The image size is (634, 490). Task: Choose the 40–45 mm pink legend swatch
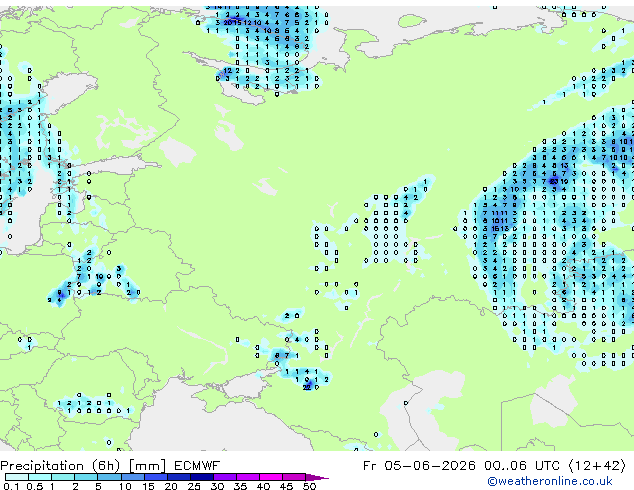(270, 477)
